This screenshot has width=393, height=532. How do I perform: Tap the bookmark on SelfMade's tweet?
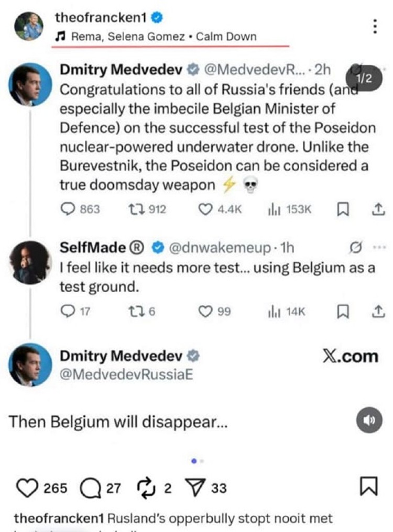(342, 312)
